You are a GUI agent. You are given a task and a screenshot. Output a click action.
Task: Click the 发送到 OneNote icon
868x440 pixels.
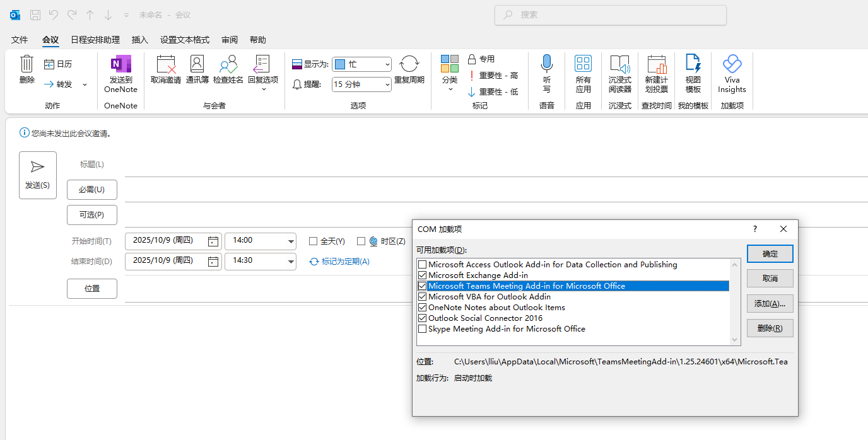(120, 65)
